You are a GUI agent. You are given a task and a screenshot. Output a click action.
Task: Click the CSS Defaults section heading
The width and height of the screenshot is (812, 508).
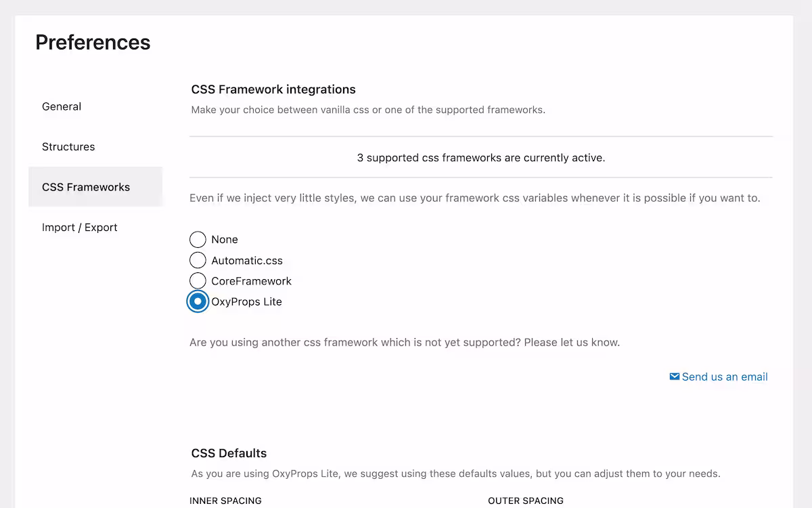pyautogui.click(x=228, y=452)
